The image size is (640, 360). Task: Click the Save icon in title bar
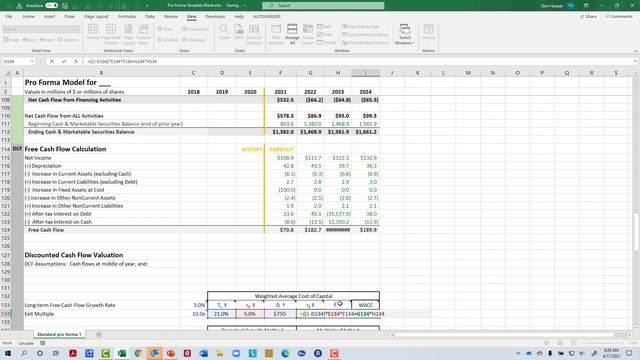point(65,6)
